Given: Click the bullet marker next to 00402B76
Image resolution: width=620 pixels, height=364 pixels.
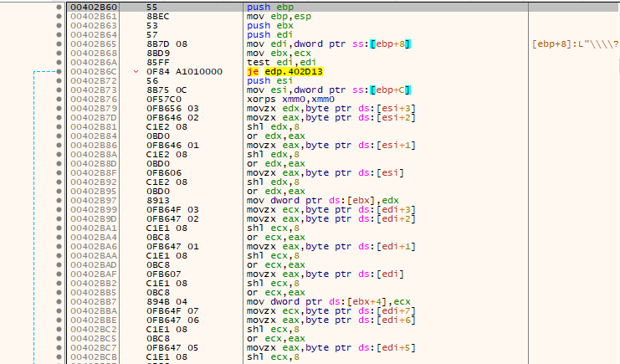Looking at the screenshot, I should (59, 99).
